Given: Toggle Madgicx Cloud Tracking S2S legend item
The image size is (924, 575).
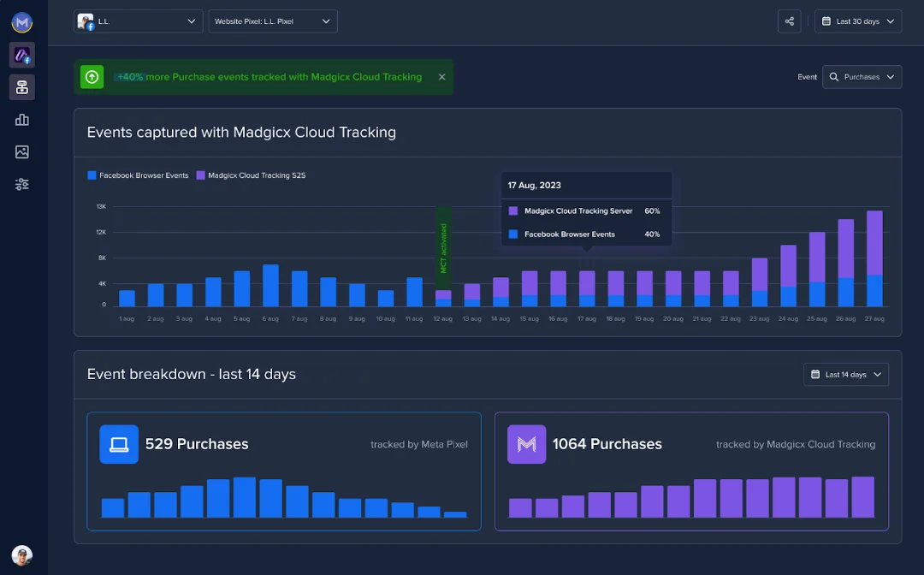Looking at the screenshot, I should pos(251,175).
